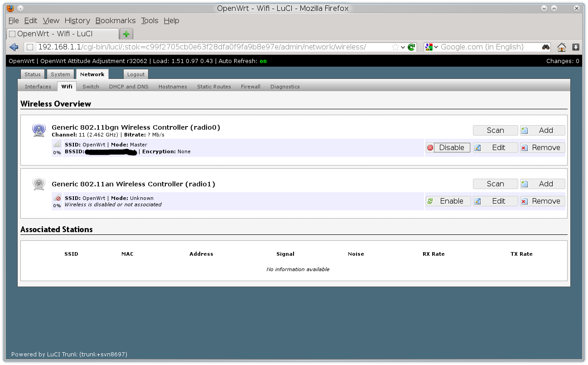Reload the page with the refresh icon

pyautogui.click(x=411, y=47)
